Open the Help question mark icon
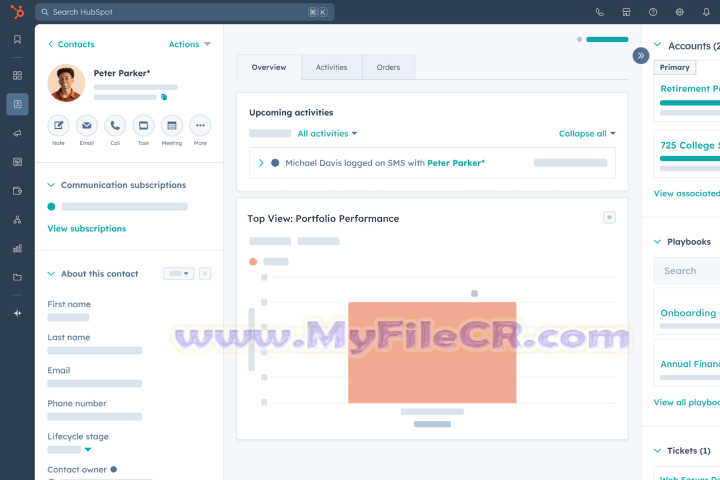720x480 pixels. 653,12
